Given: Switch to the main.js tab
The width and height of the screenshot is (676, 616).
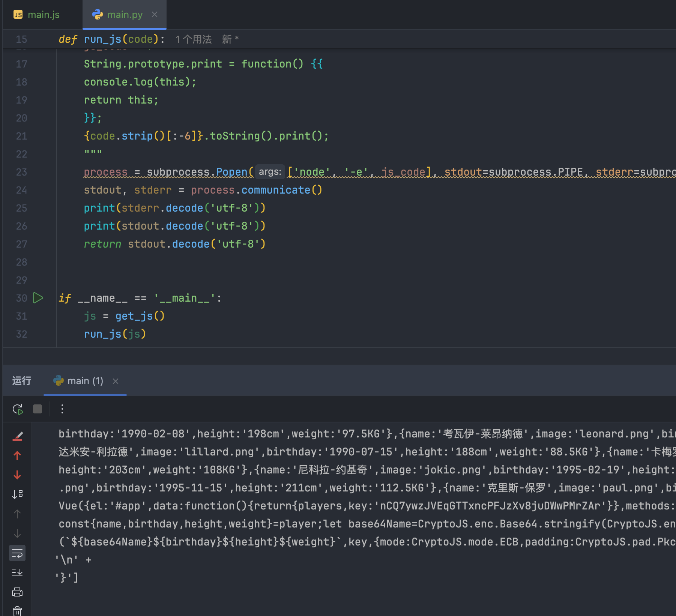Looking at the screenshot, I should (37, 15).
